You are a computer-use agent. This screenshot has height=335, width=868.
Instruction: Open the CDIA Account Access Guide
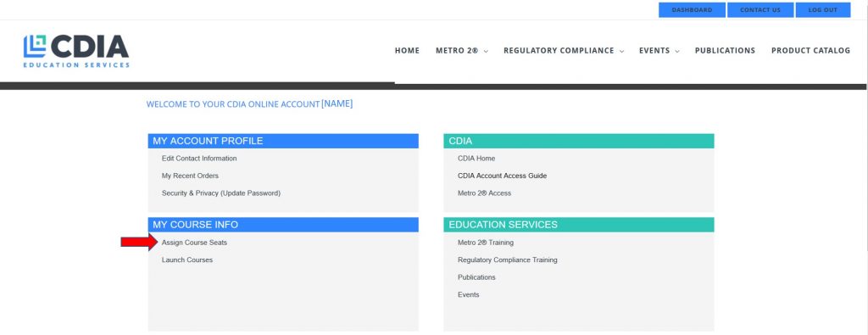[x=502, y=176]
